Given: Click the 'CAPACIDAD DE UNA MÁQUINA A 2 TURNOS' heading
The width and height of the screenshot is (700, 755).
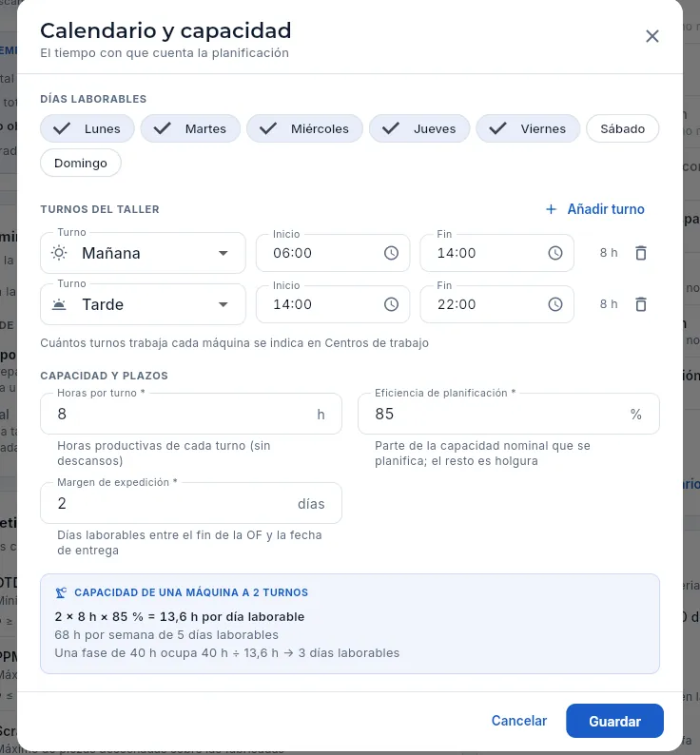Looking at the screenshot, I should [x=191, y=592].
